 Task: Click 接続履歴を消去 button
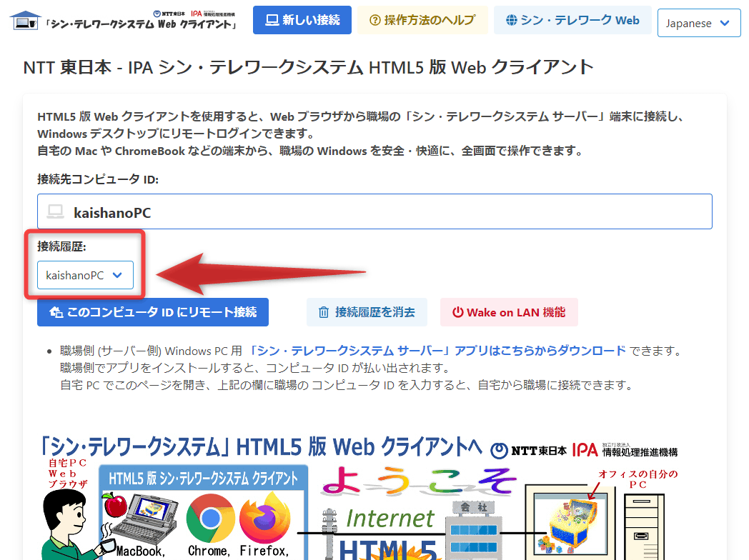tap(367, 312)
